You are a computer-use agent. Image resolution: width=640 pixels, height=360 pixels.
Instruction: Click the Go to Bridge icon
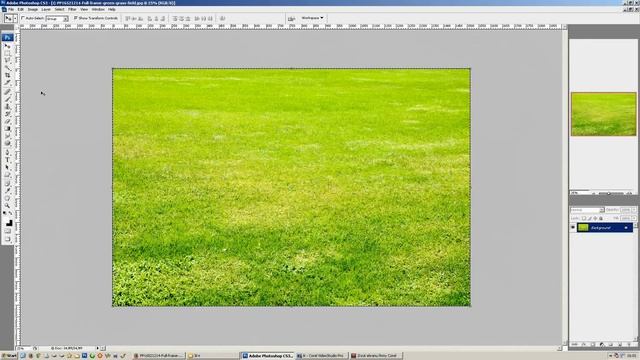click(291, 18)
